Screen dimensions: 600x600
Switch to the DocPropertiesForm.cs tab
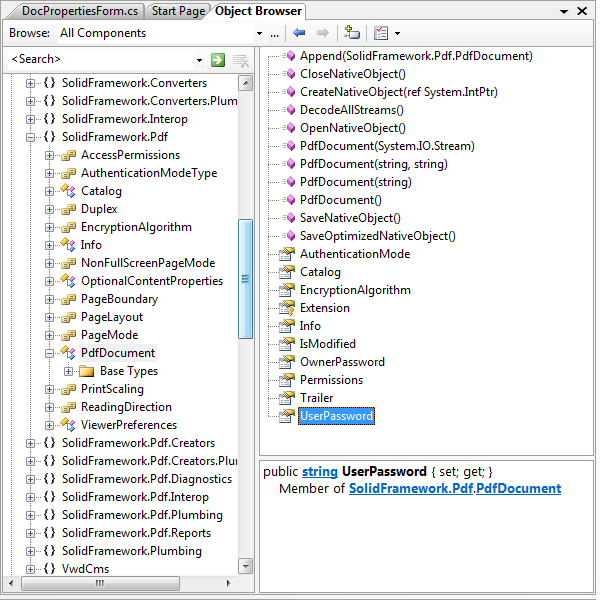pyautogui.click(x=80, y=11)
